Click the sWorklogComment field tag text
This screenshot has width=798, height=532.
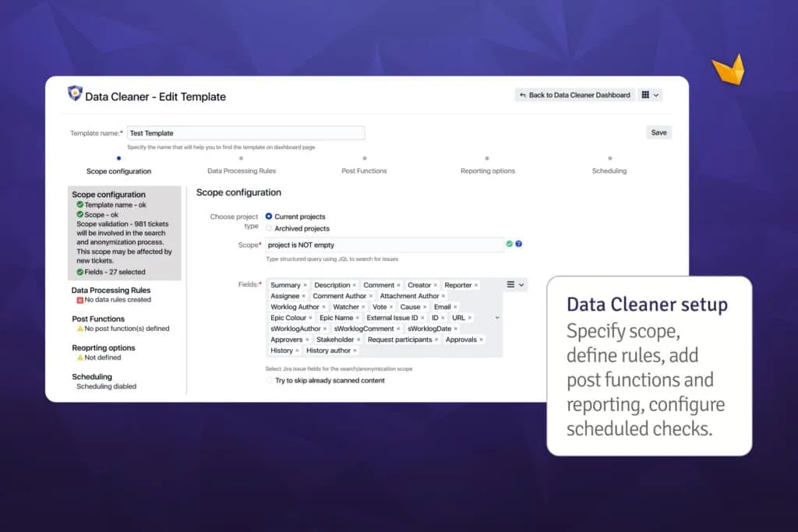364,329
